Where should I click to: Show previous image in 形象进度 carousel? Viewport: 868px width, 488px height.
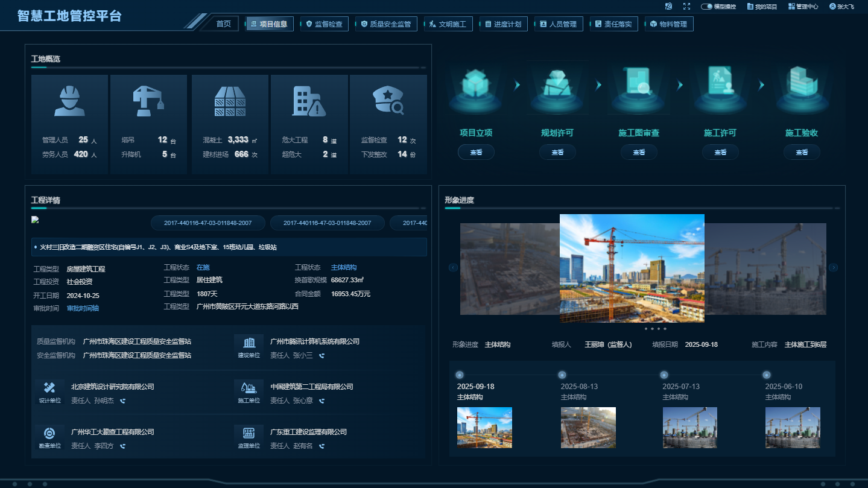coord(454,268)
